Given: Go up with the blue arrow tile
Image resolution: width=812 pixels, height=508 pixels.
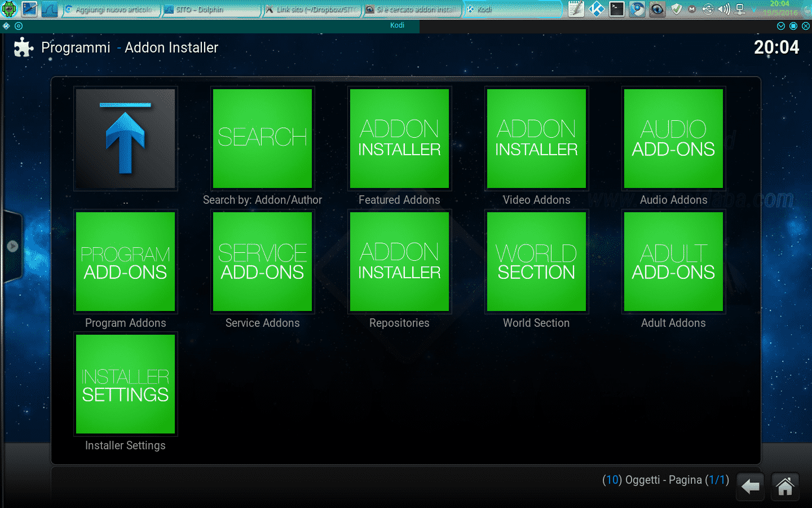Looking at the screenshot, I should coord(125,138).
